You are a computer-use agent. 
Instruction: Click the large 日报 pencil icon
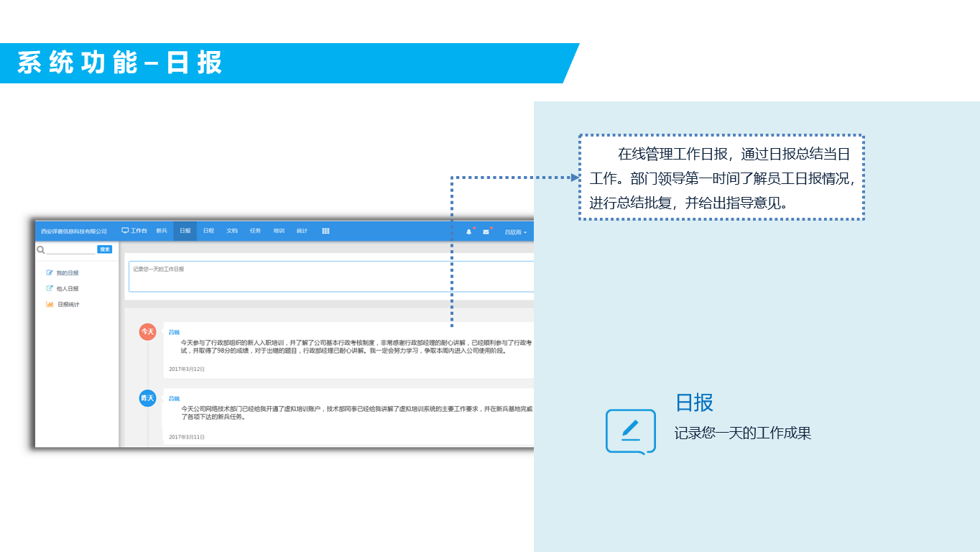630,431
